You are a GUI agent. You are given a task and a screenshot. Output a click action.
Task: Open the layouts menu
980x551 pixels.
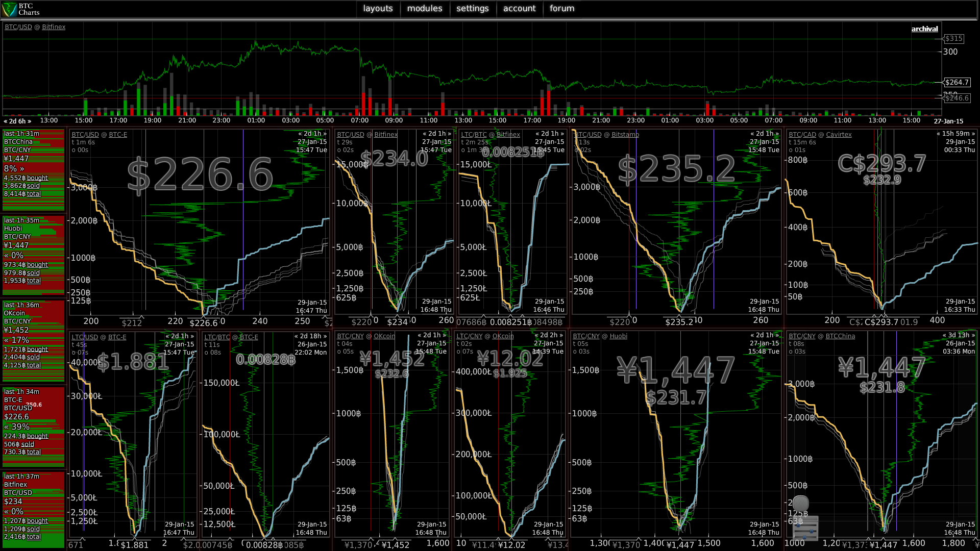tap(378, 9)
